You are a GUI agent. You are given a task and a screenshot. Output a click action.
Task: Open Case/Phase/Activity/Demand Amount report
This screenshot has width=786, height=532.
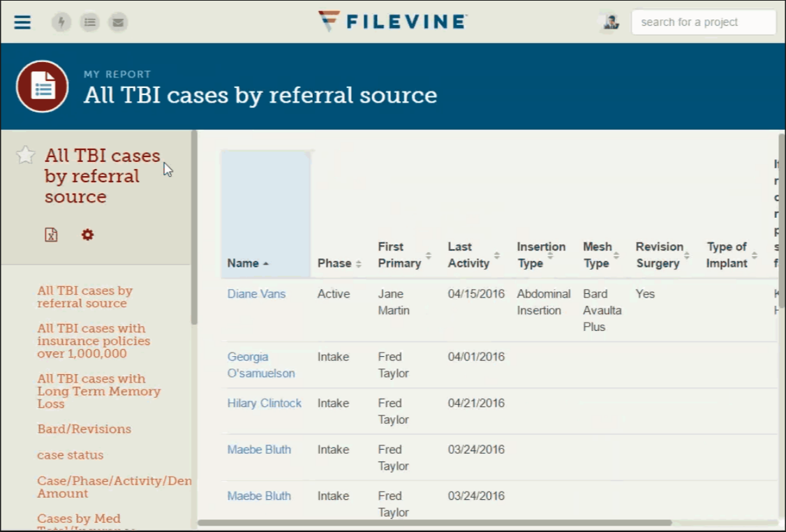coord(114,487)
